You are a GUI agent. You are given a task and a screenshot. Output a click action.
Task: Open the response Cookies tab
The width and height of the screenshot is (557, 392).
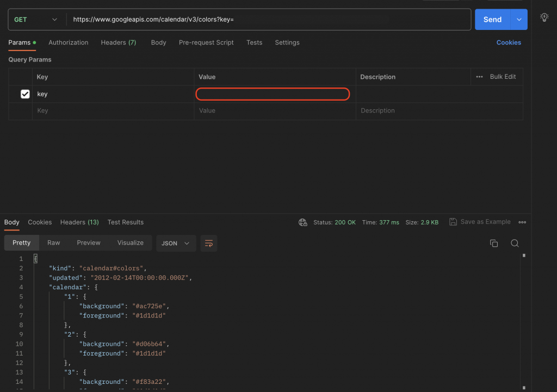[x=40, y=222]
